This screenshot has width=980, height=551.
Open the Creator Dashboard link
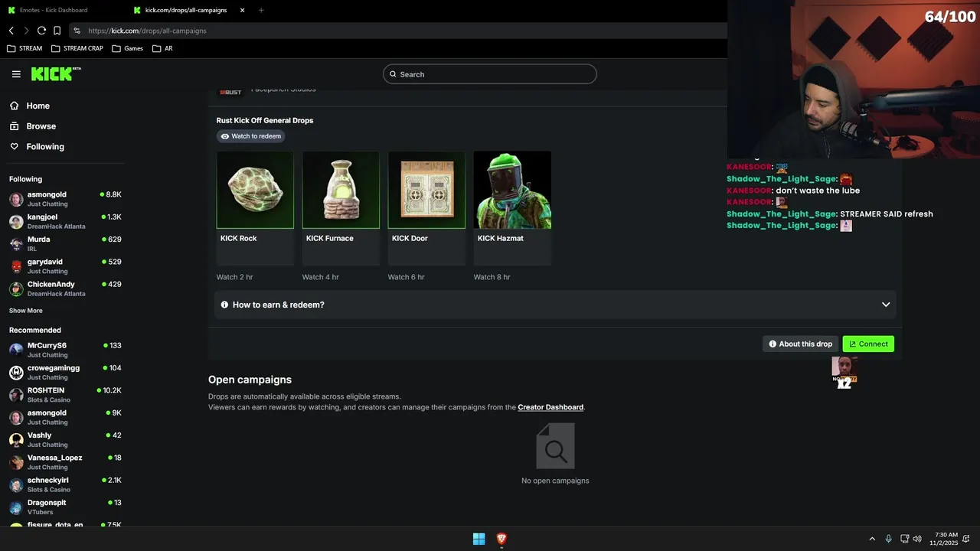[x=550, y=407]
